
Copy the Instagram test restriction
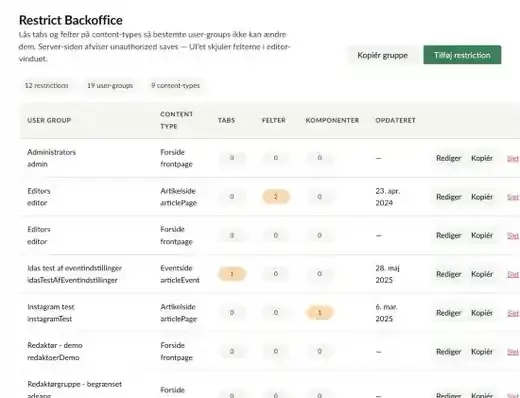coord(482,313)
